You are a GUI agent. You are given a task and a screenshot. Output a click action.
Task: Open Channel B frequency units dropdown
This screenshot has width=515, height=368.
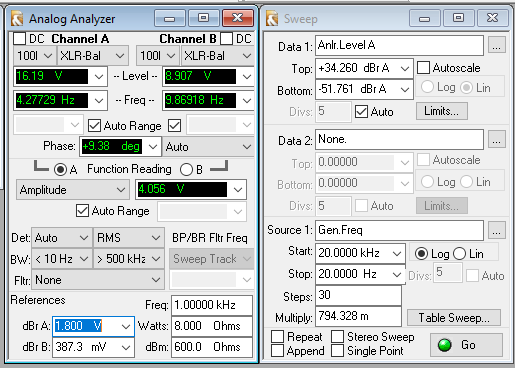tap(247, 100)
